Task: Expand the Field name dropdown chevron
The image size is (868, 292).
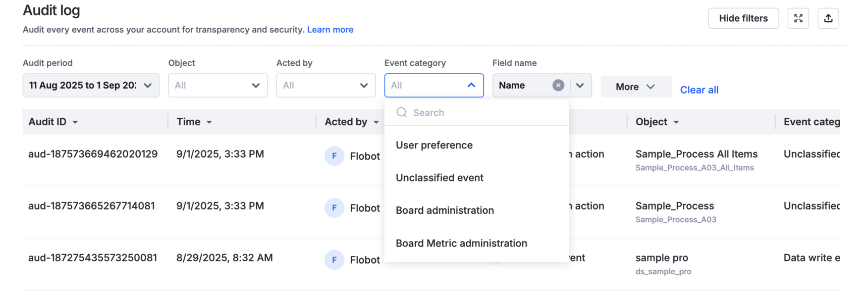Action: (580, 85)
